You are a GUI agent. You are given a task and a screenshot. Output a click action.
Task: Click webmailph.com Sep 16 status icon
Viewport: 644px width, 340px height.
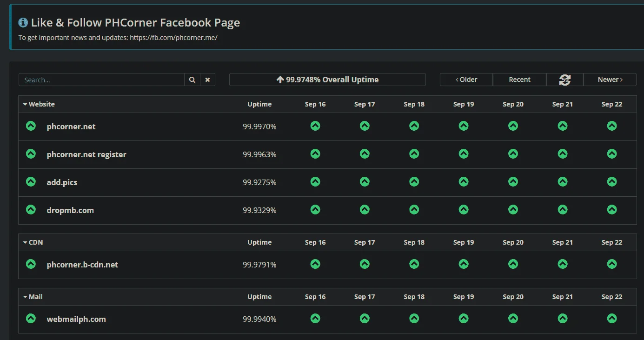click(x=315, y=318)
